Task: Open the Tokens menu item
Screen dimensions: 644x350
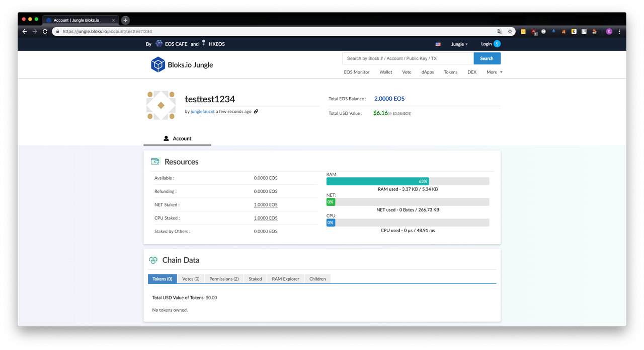Action: tap(451, 72)
